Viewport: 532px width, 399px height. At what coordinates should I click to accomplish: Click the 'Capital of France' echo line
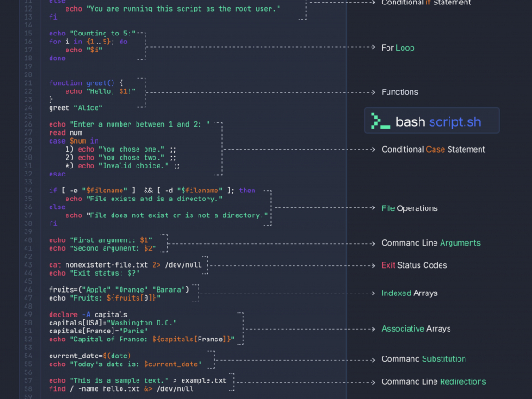(x=142, y=340)
